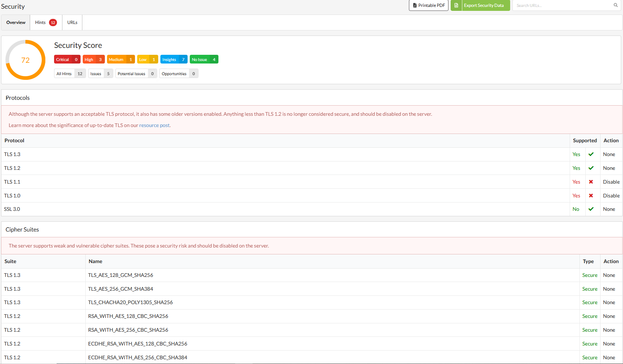Click the Export Security Data button
This screenshot has height=364, width=623.
[480, 5]
